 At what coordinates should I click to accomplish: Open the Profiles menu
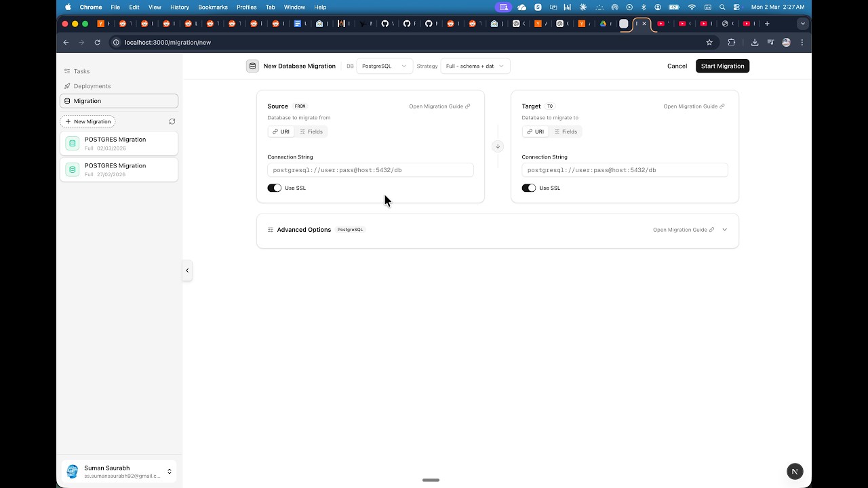(246, 7)
